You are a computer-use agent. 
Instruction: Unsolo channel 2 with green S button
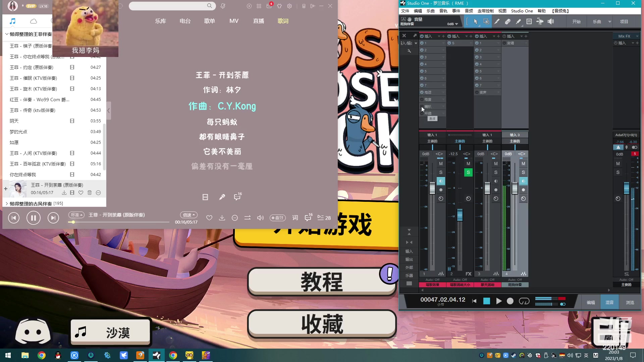[x=468, y=172]
